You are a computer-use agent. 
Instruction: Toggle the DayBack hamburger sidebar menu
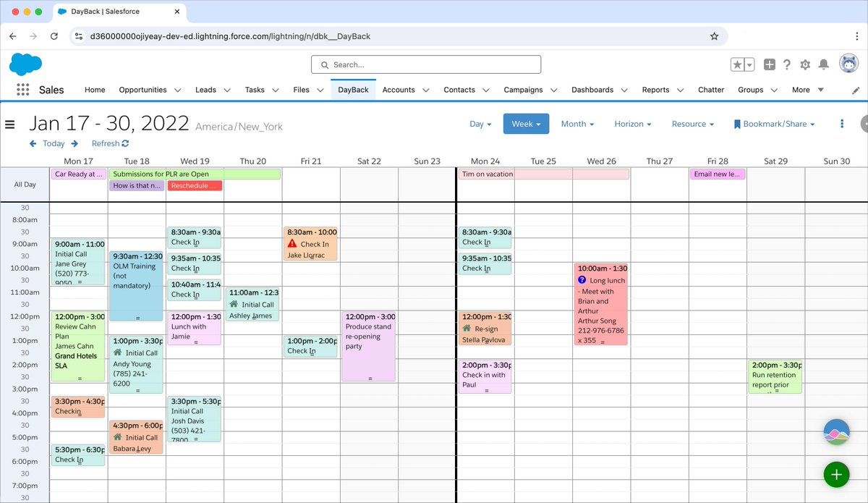pyautogui.click(x=10, y=124)
